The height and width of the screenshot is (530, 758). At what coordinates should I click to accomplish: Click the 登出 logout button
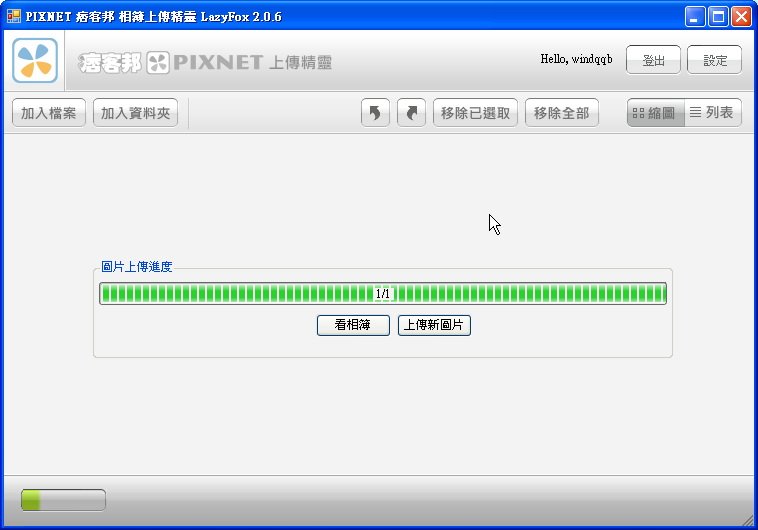click(653, 60)
